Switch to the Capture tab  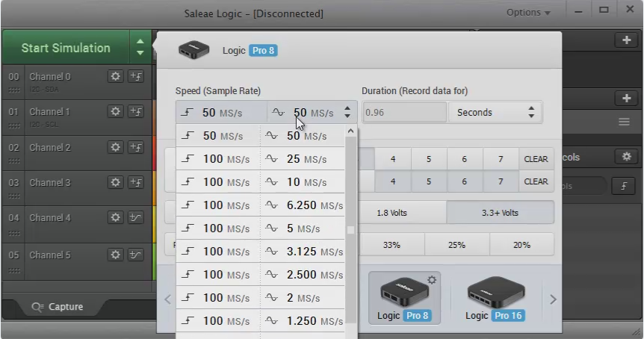[57, 307]
